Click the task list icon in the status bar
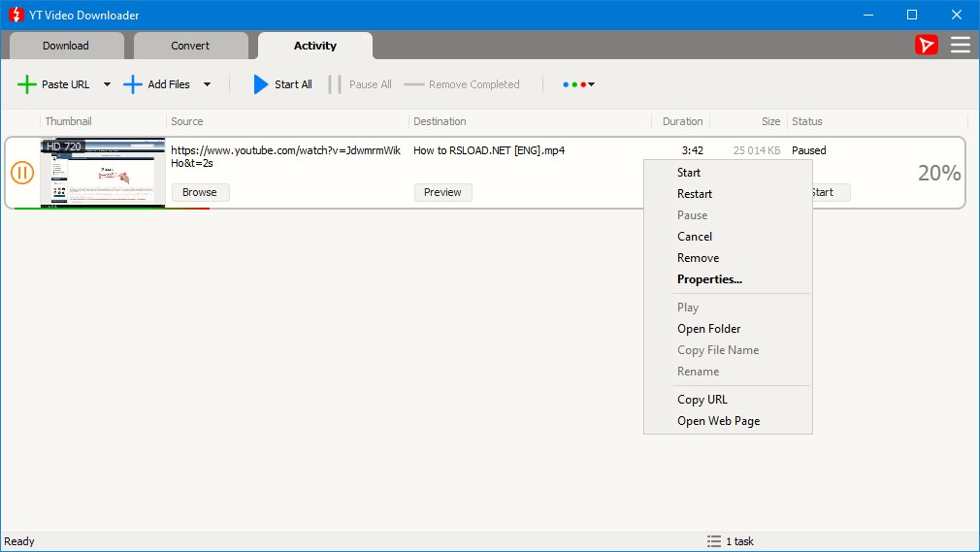Screen dimensions: 980x552 coord(714,541)
